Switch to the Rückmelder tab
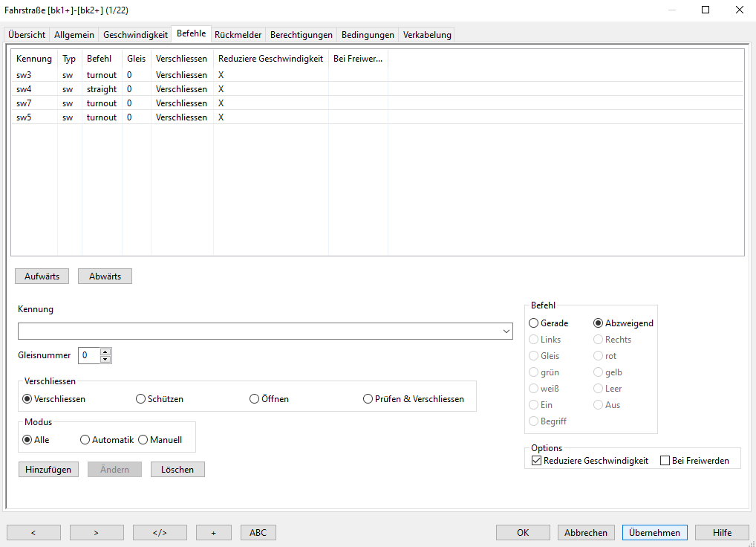The height and width of the screenshot is (547, 756). (x=238, y=35)
